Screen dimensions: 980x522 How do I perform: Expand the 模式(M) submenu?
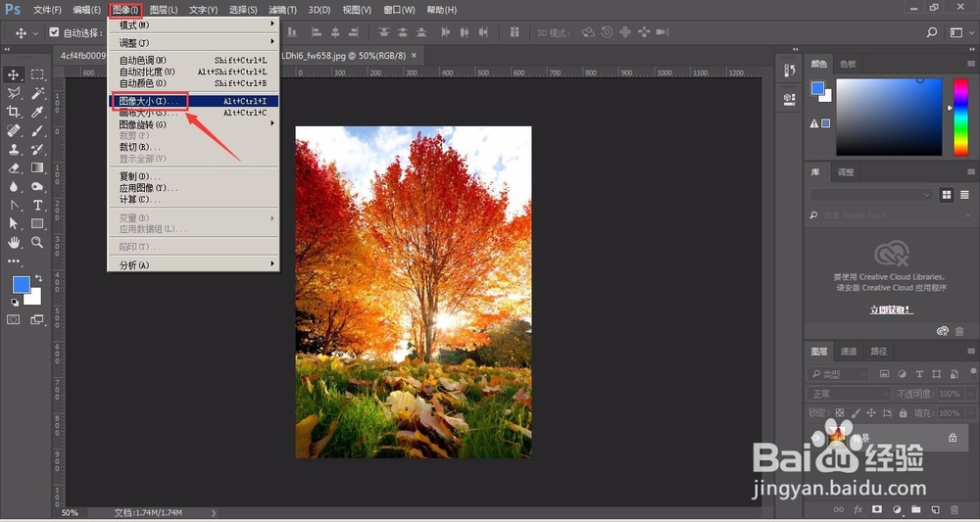coord(193,25)
